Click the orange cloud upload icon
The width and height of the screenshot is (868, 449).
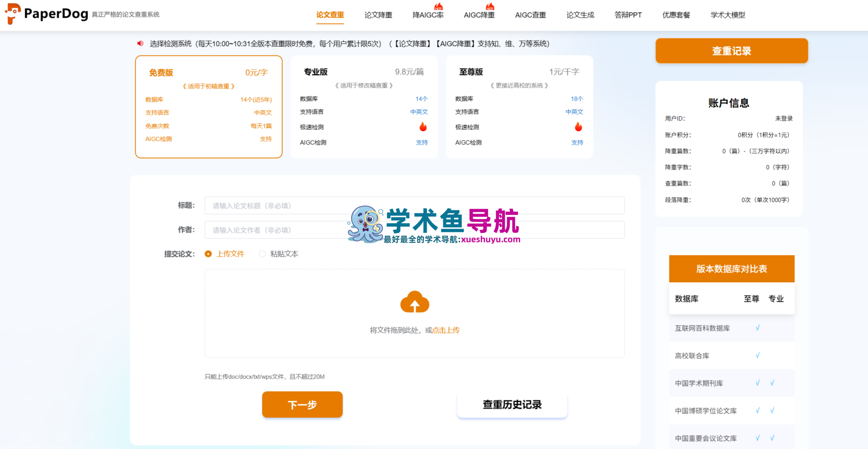point(415,302)
